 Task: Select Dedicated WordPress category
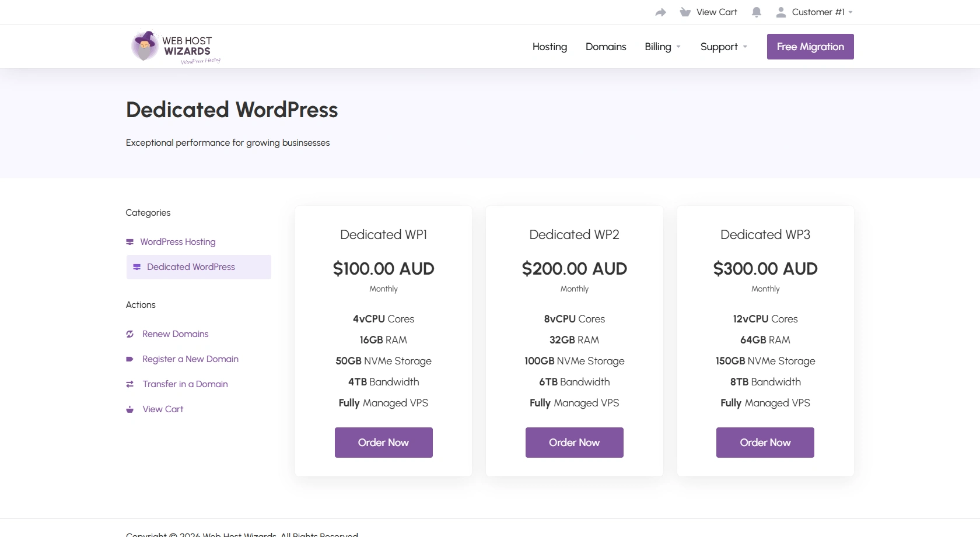(x=199, y=267)
